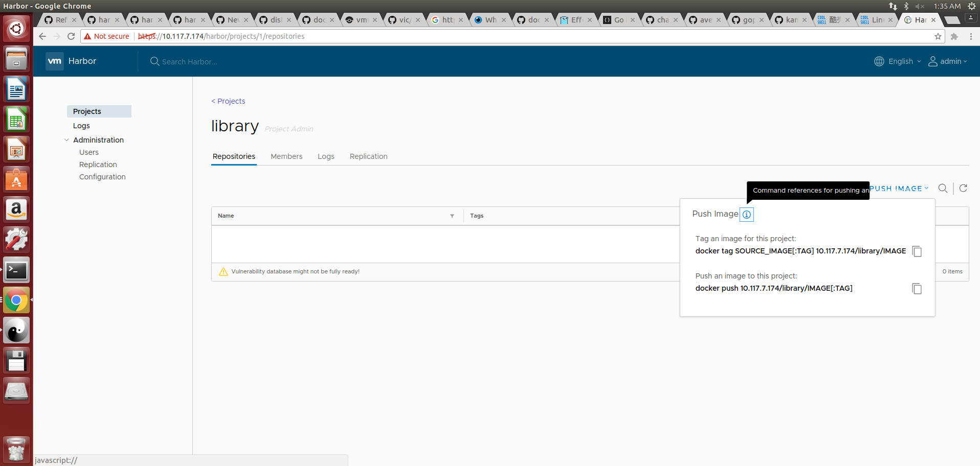Viewport: 980px width, 466px height.
Task: Click the Push Image info icon
Action: pos(747,215)
